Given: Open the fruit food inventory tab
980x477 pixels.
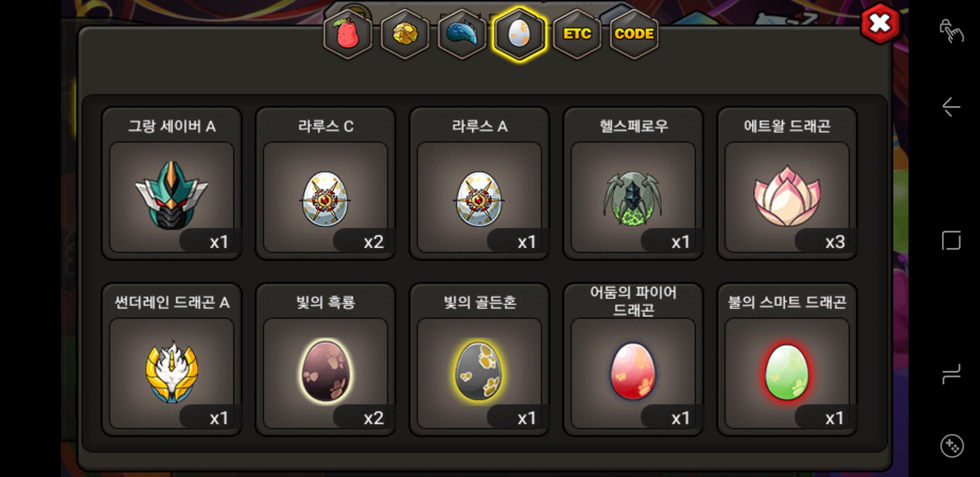Looking at the screenshot, I should pyautogui.click(x=348, y=34).
